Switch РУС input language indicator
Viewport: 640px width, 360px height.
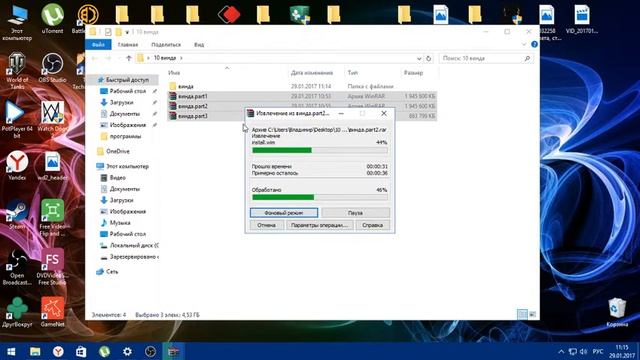point(598,351)
